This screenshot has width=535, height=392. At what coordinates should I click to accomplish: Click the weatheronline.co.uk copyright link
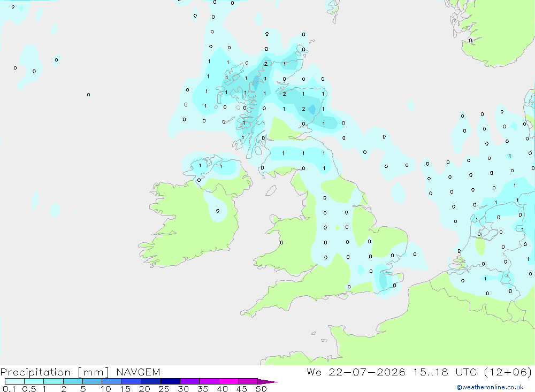(x=490, y=387)
